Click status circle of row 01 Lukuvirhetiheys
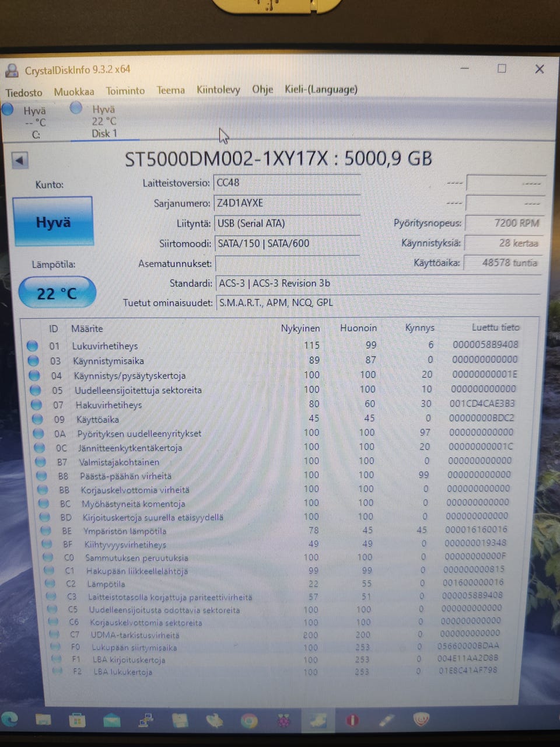Screen dimensions: 560x747 point(32,346)
